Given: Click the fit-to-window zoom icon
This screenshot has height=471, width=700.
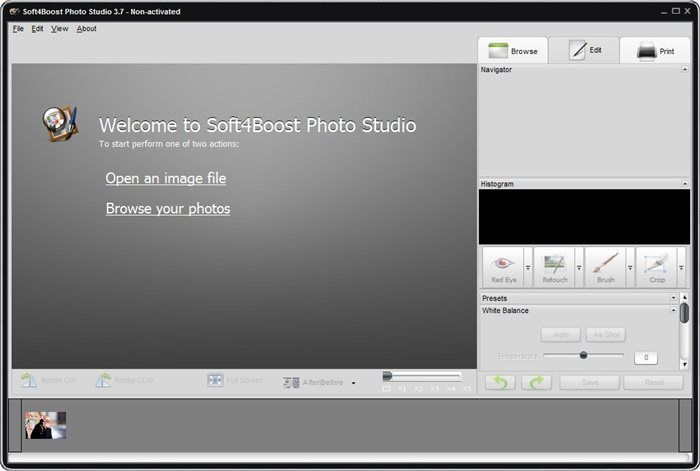Looking at the screenshot, I should [386, 389].
